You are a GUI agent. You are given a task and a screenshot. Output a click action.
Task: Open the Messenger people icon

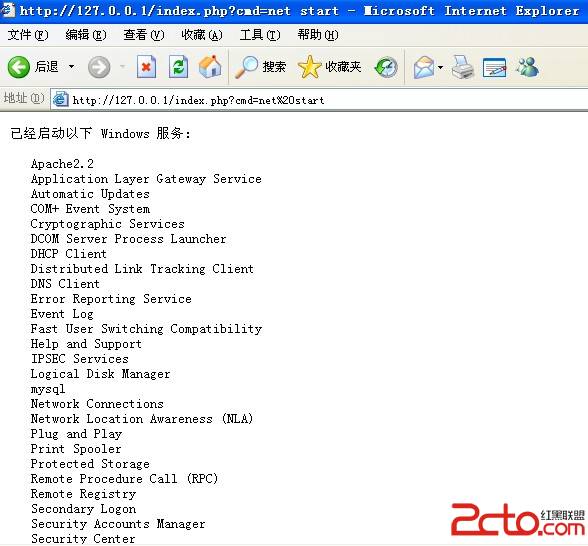click(528, 67)
